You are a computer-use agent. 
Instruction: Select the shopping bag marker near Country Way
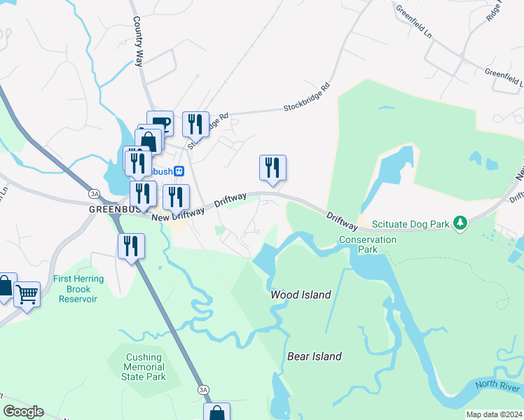click(149, 142)
